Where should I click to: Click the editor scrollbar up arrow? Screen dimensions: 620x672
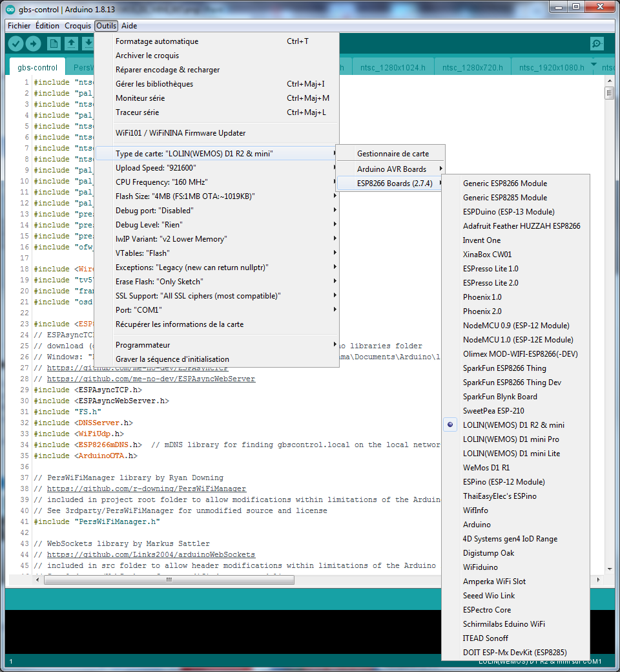pos(609,81)
